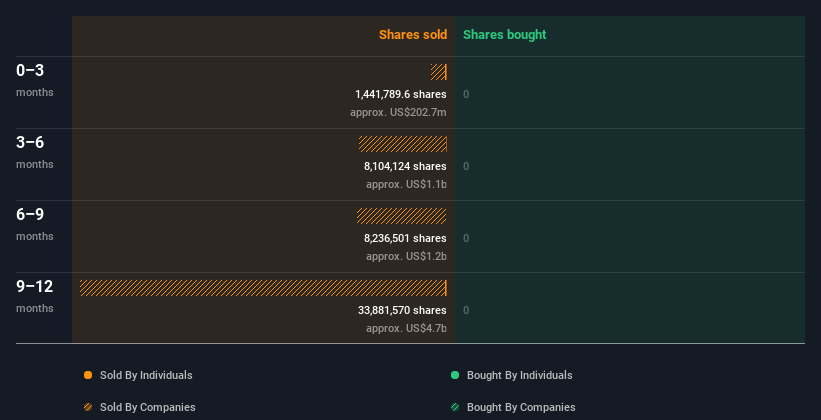The width and height of the screenshot is (821, 420).
Task: Click the 8,236,501 shares value
Action: click(x=405, y=238)
